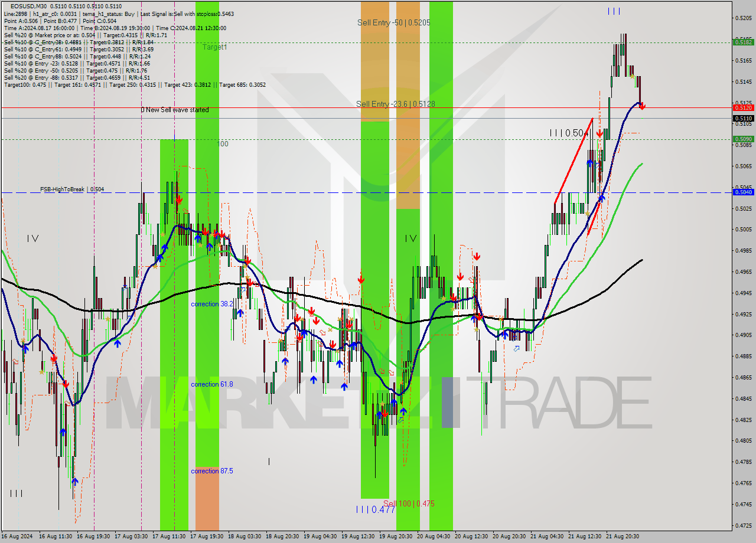756x543 pixels.
Task: Click the 'correction 87.5' label
Action: pos(212,471)
